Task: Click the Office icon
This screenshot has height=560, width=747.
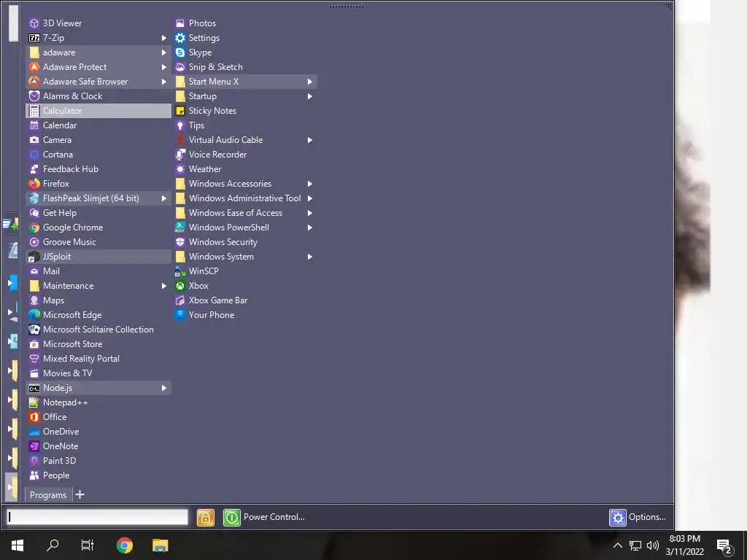Action: [34, 417]
